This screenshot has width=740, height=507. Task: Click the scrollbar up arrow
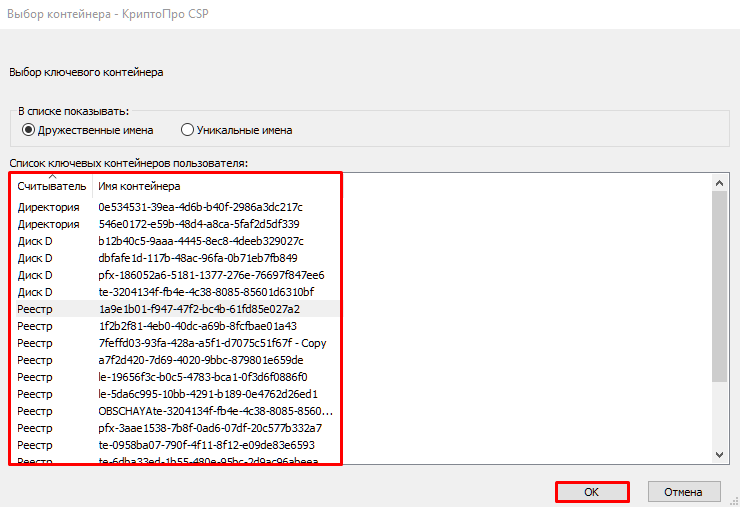pyautogui.click(x=718, y=182)
